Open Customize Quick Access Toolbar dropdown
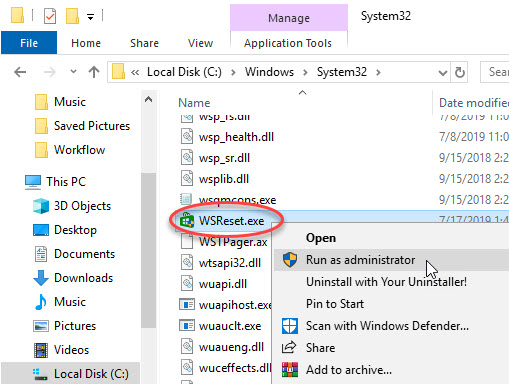Image resolution: width=509 pixels, height=384 pixels. click(x=90, y=16)
